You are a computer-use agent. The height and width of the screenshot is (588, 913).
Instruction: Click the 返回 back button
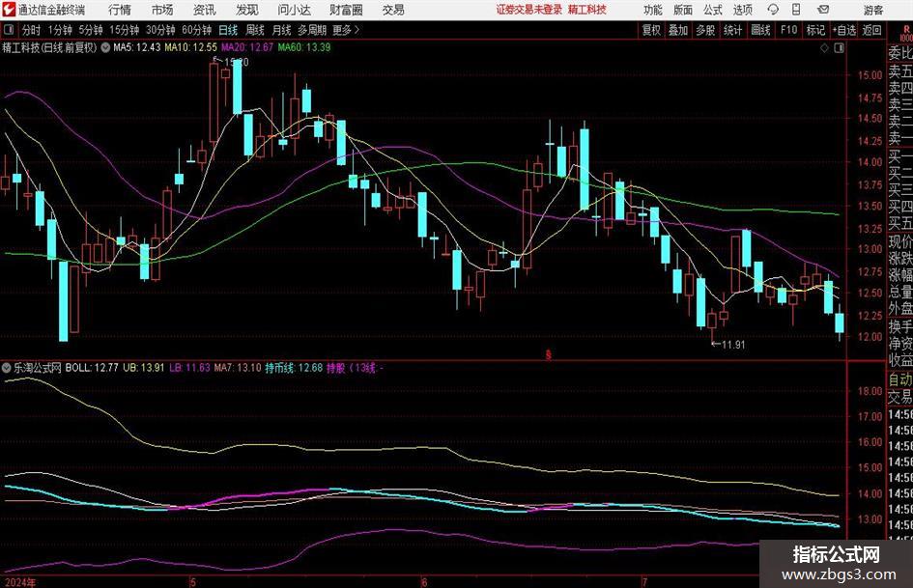[x=871, y=30]
